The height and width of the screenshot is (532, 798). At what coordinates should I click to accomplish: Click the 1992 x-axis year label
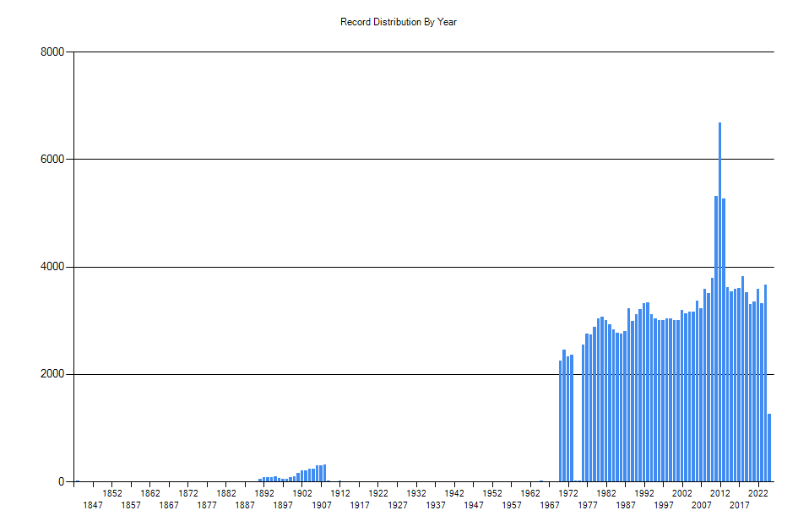coord(643,493)
